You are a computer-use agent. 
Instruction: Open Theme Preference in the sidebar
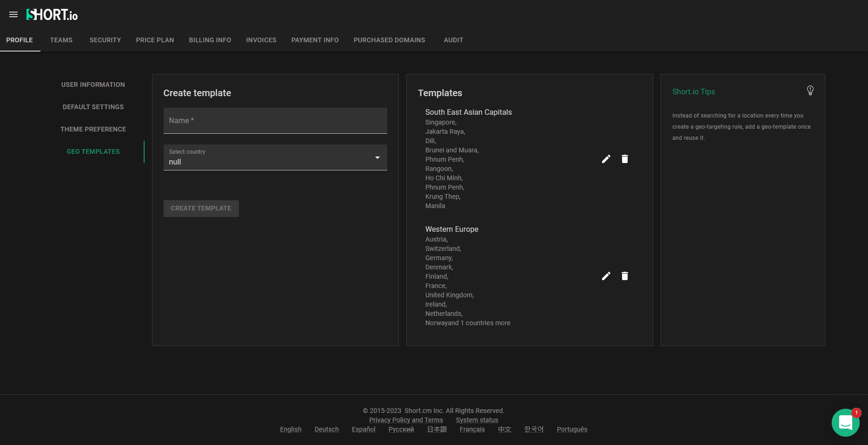pos(93,129)
